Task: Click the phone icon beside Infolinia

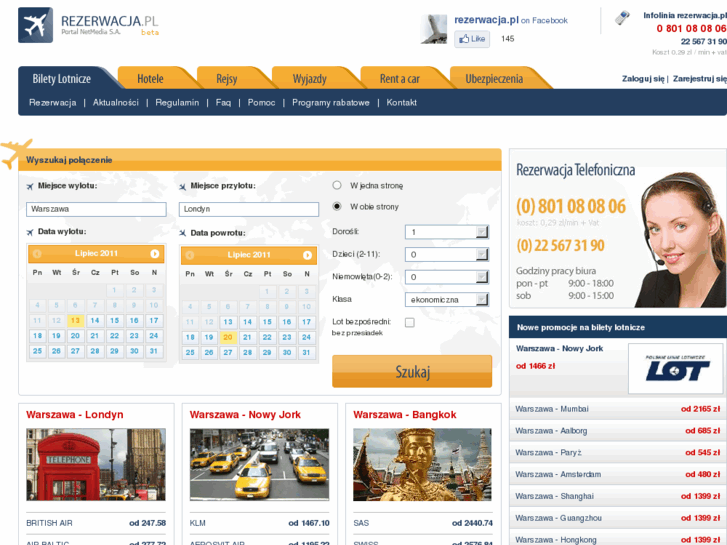Action: coord(622,18)
